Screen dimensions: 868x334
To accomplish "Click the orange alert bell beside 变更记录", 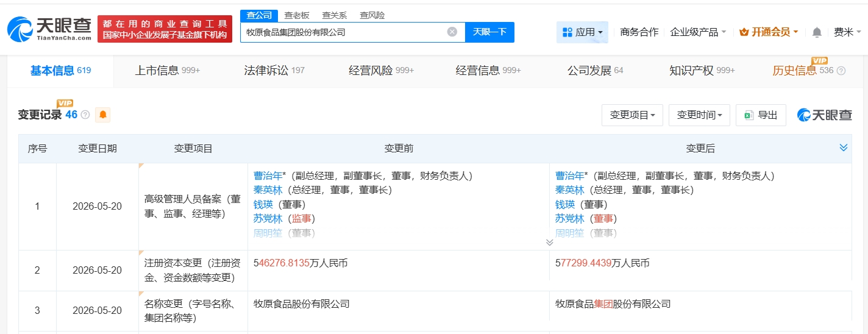I will click(103, 115).
